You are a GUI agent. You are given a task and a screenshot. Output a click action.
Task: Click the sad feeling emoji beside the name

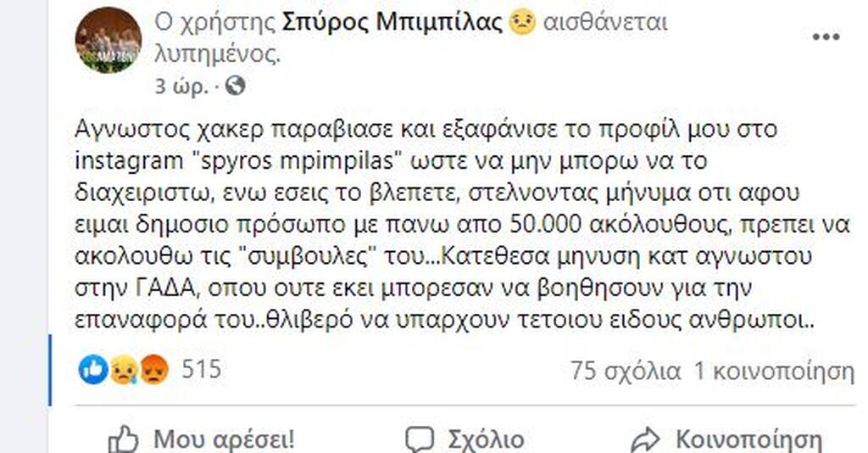[523, 24]
